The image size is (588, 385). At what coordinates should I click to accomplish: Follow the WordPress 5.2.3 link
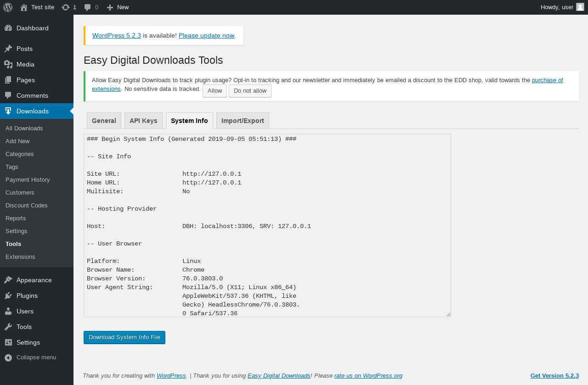pyautogui.click(x=117, y=35)
